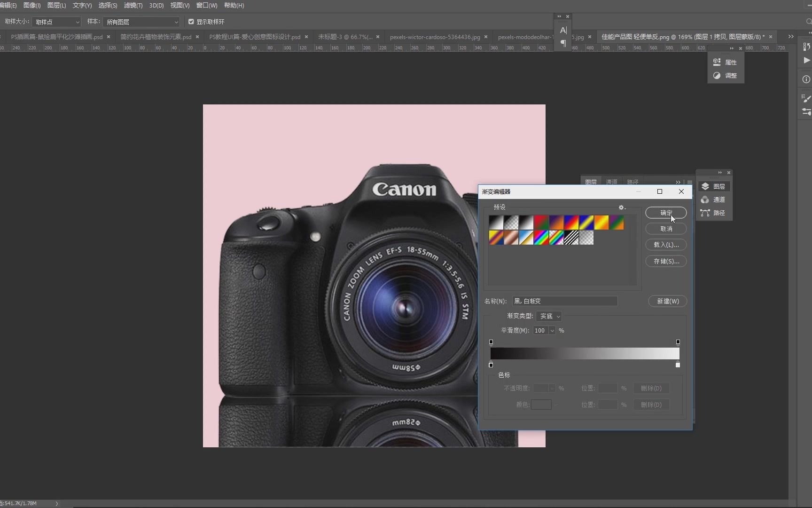Click the 新建(W) button
Screen dimensions: 812x508
667,301
